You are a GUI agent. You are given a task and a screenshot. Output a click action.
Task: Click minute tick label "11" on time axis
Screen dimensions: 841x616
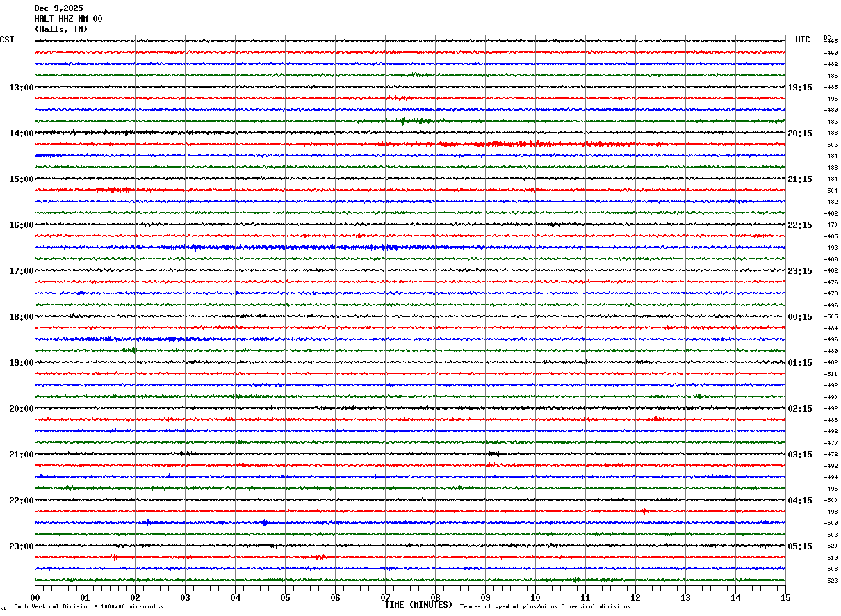tap(585, 597)
